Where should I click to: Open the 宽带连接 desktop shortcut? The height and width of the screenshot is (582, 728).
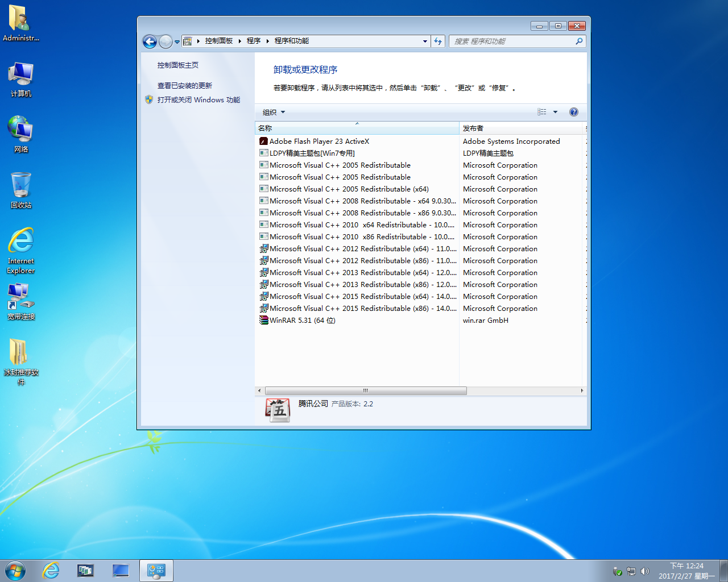20,301
